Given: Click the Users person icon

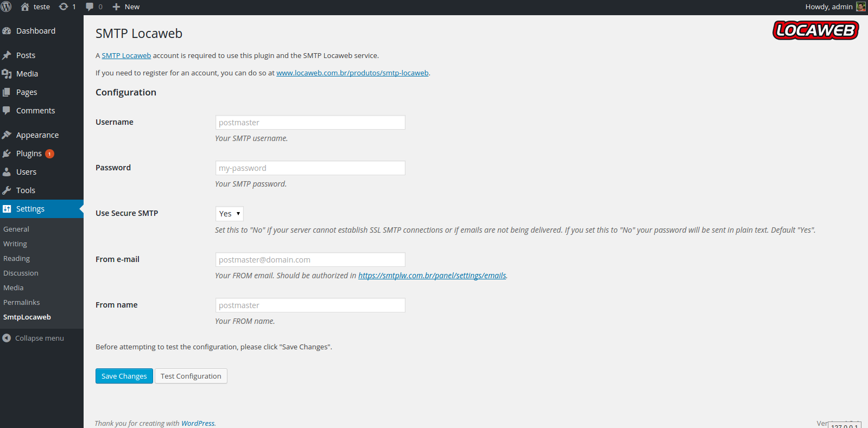Looking at the screenshot, I should 7,172.
